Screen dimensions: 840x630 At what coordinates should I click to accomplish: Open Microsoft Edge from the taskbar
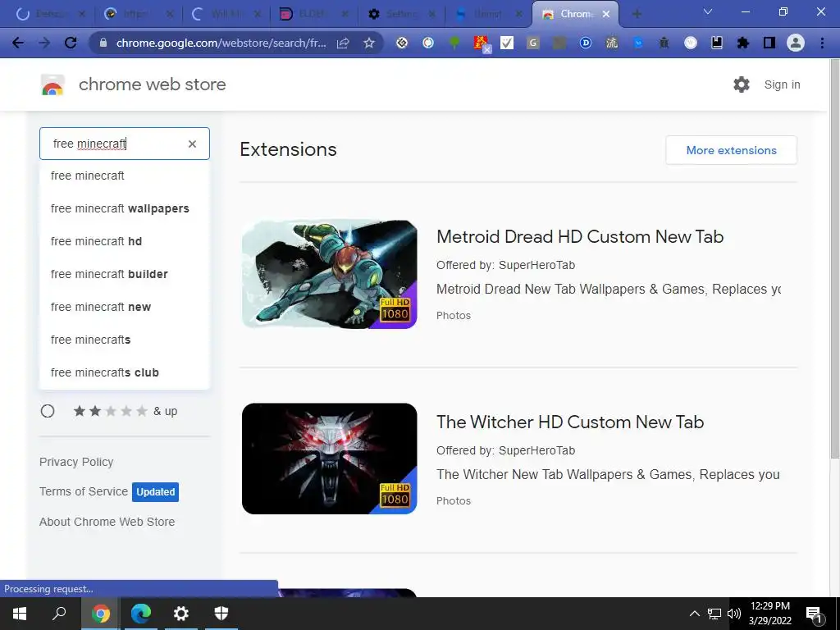(x=141, y=614)
